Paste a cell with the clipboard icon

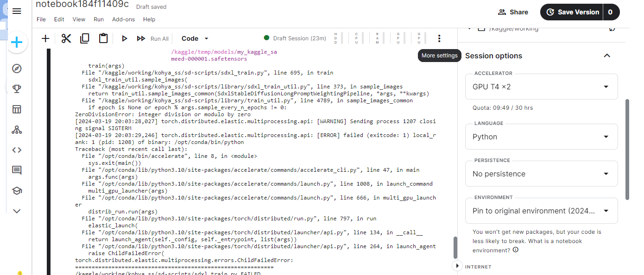103,38
